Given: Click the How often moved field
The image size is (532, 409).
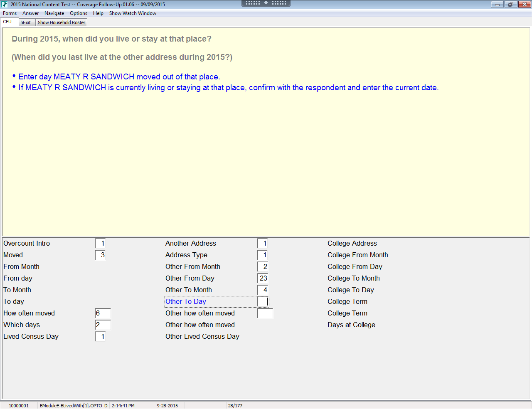Looking at the screenshot, I should [103, 313].
